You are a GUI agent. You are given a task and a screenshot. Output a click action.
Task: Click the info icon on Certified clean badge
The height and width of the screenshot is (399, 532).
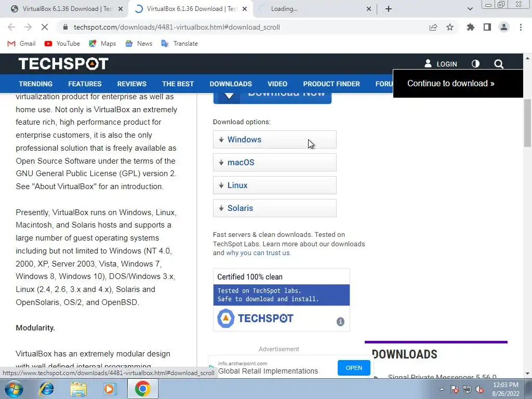(340, 321)
